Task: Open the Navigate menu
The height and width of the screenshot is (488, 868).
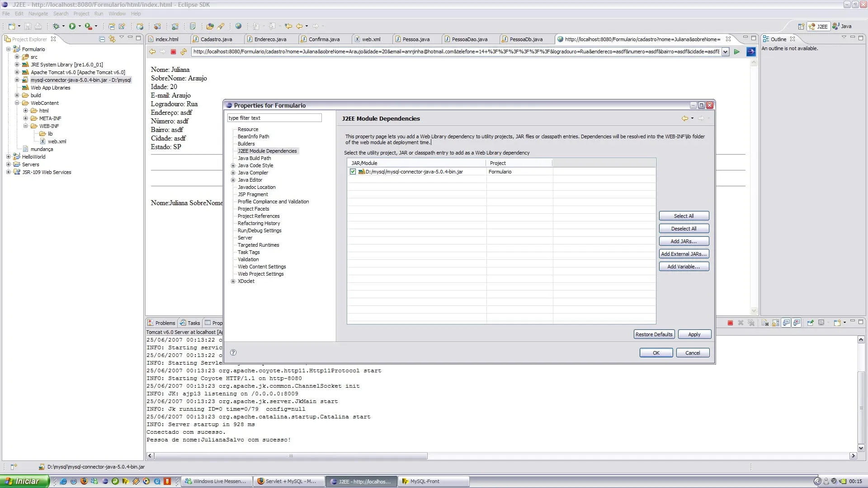Action: click(x=38, y=14)
